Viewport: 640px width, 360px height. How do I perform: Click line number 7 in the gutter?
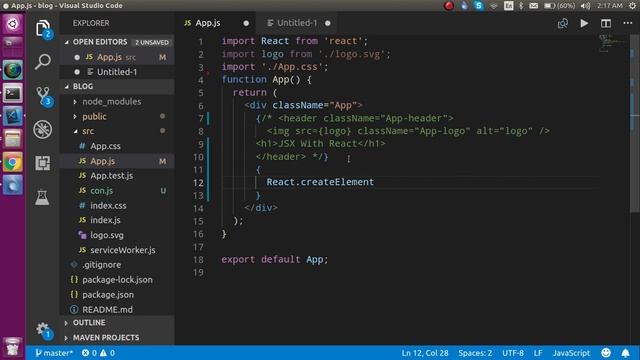tap(200, 118)
